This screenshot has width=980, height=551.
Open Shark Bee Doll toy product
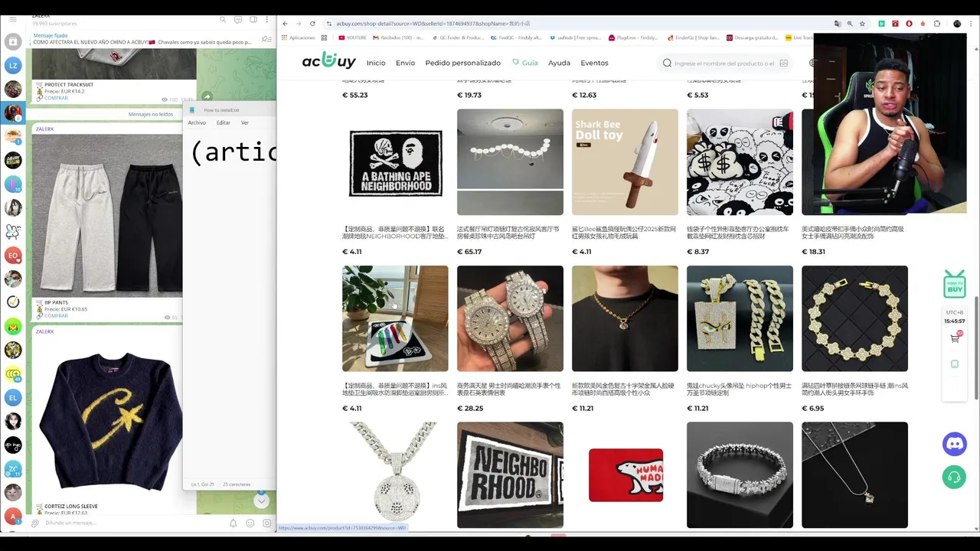625,162
